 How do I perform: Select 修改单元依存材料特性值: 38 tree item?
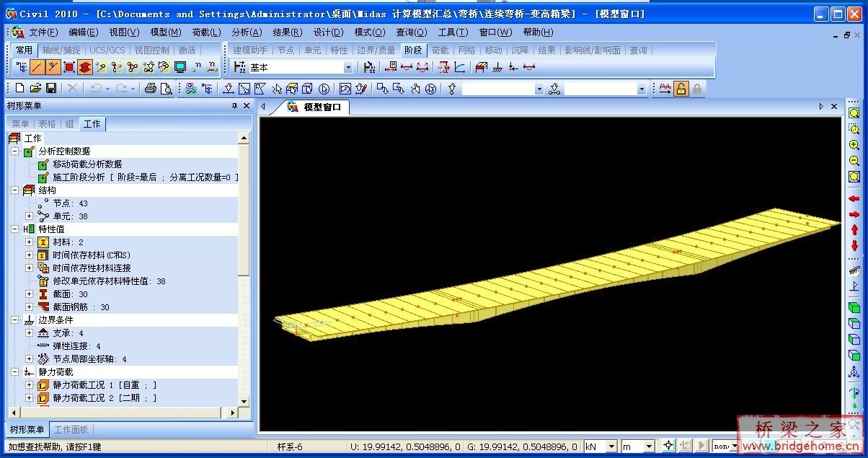tap(109, 281)
